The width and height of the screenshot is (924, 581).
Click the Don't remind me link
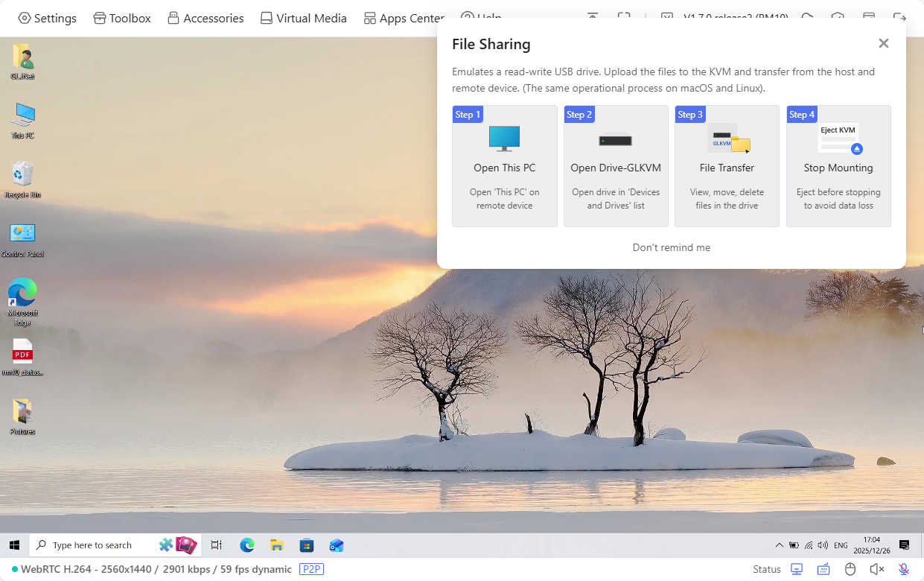click(671, 247)
